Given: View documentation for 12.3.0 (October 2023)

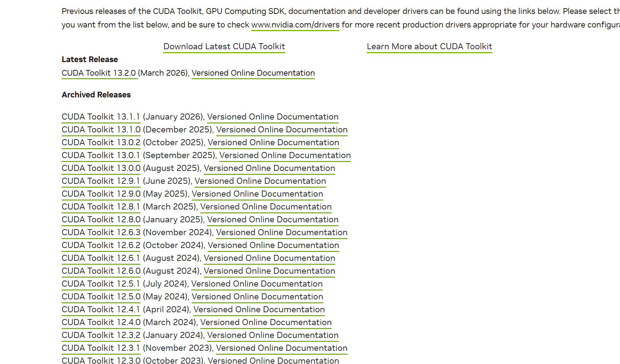Looking at the screenshot, I should 273,360.
